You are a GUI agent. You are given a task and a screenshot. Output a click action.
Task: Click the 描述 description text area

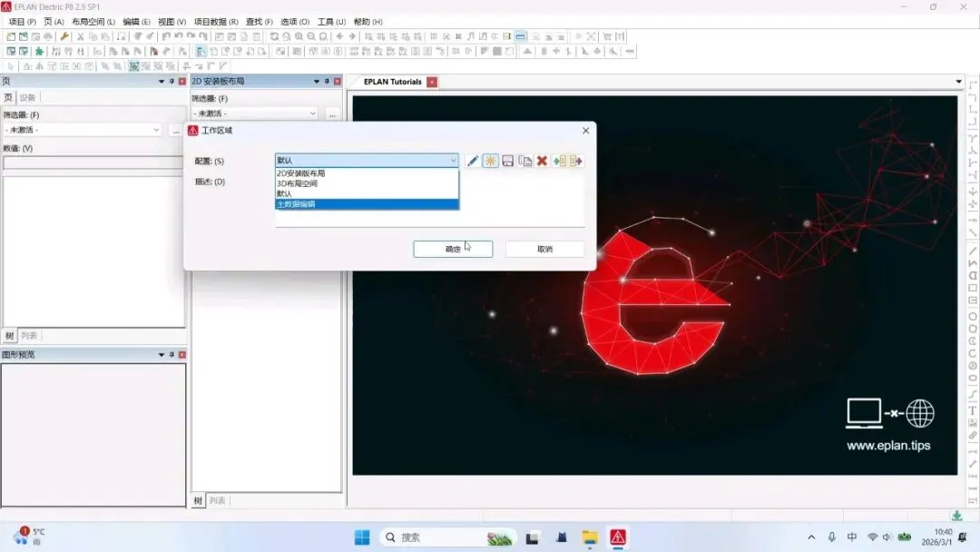click(x=430, y=200)
